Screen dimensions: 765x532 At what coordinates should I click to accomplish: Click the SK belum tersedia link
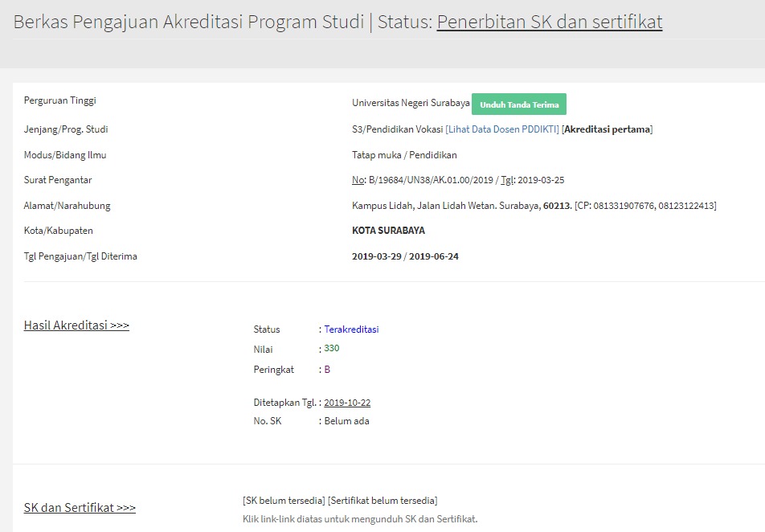point(284,501)
